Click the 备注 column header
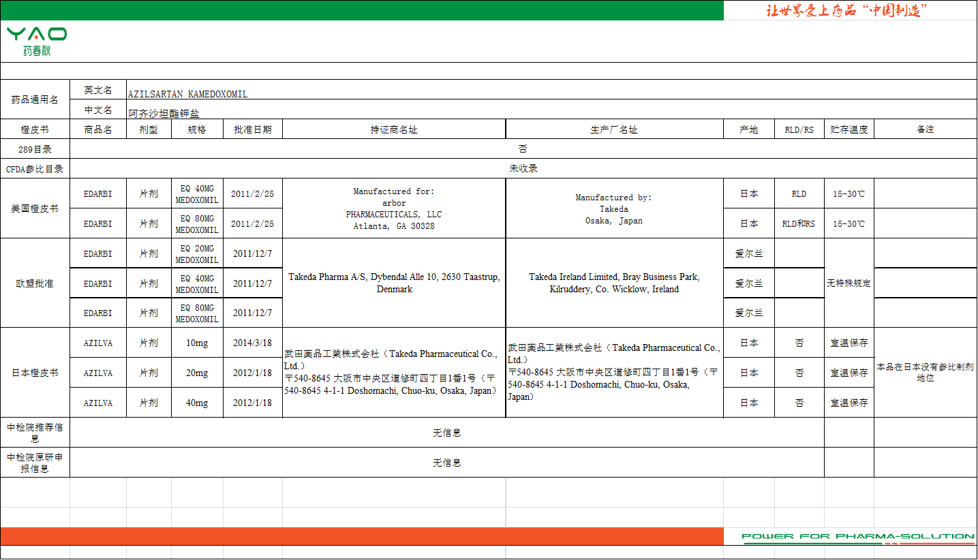The image size is (978, 560). click(926, 129)
